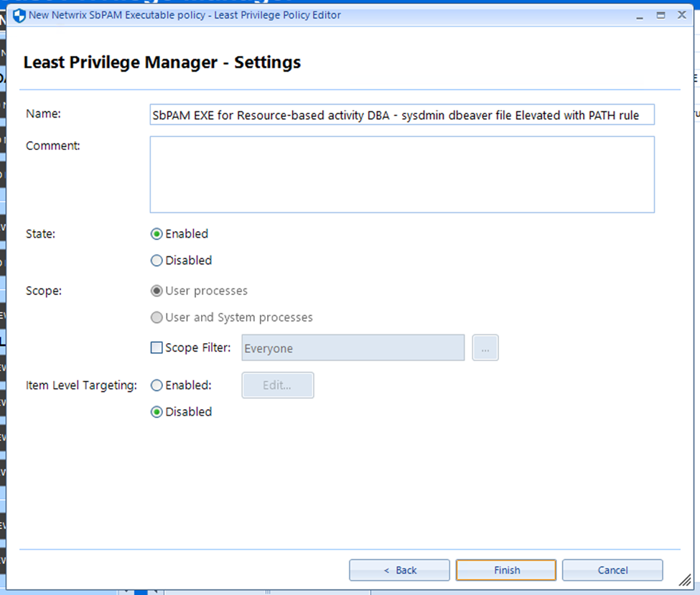The width and height of the screenshot is (700, 595).
Task: Go to previous step with Back
Action: pyautogui.click(x=399, y=570)
